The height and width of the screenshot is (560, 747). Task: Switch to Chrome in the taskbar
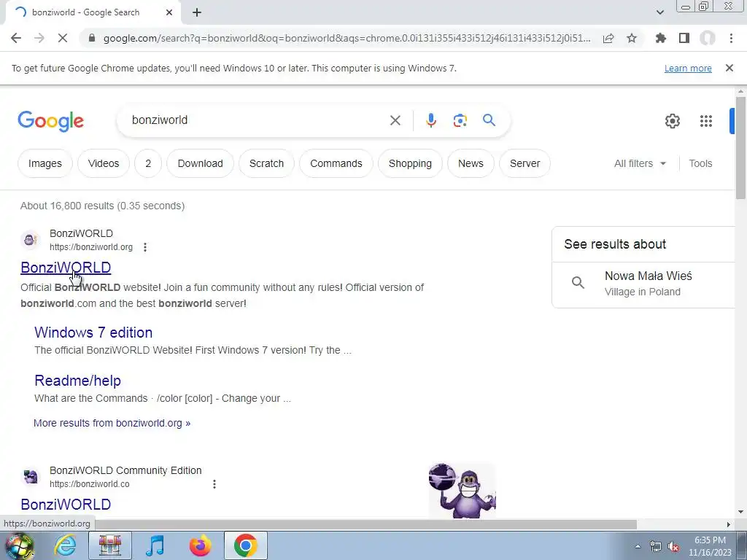coord(245,545)
